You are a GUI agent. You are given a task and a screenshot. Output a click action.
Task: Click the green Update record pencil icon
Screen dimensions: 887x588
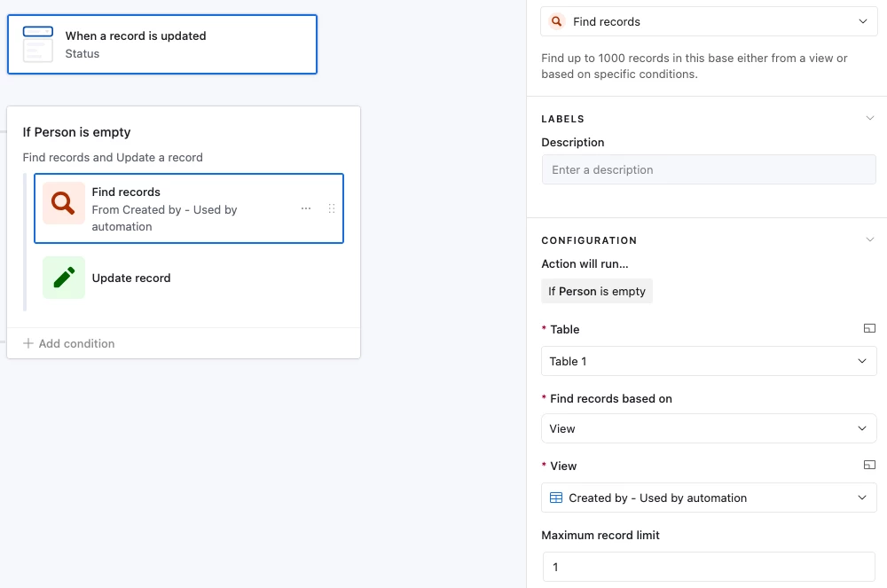coord(63,278)
